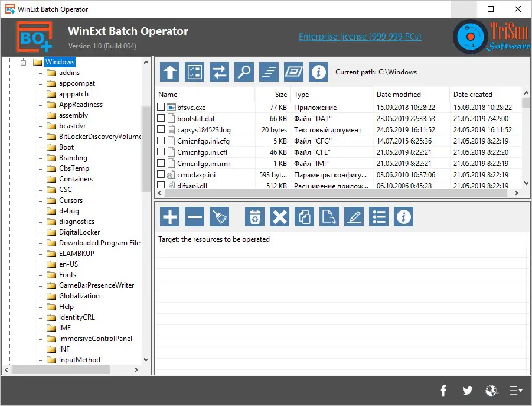Click the bulleted list icon in lower toolbar

[378, 216]
